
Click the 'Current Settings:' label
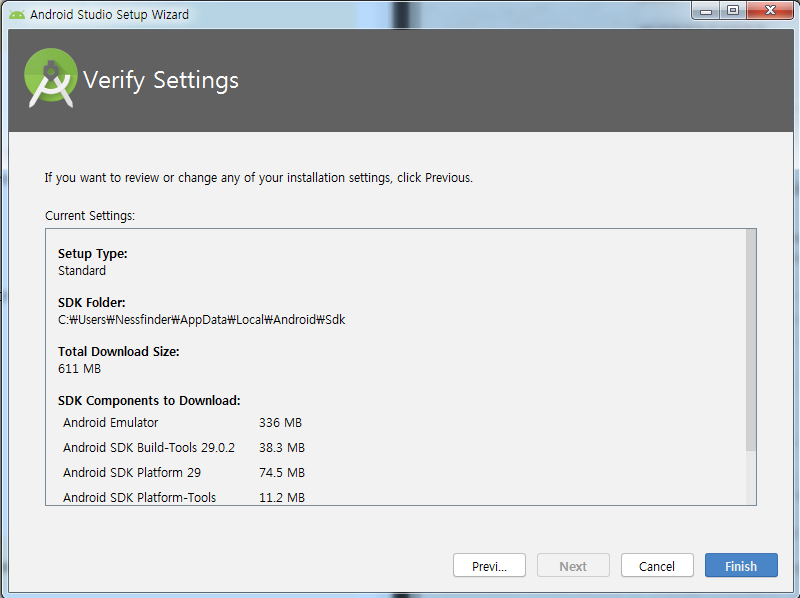pos(90,215)
